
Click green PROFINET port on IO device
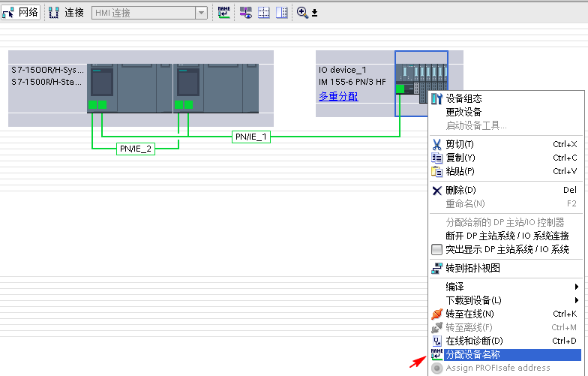click(400, 89)
